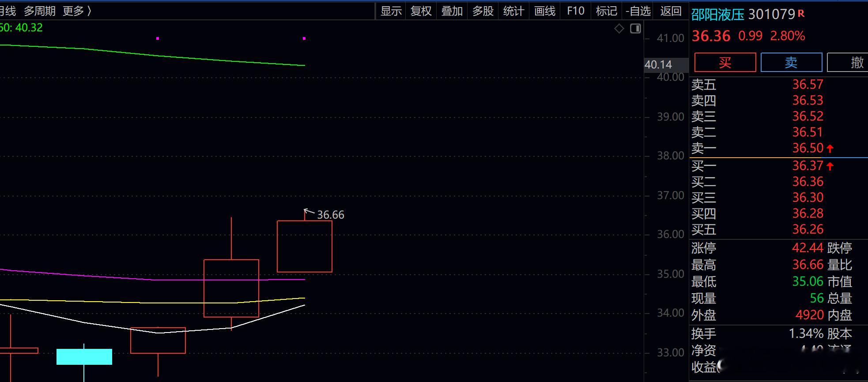The image size is (868, 382).
Task: Click the 跌停 label
Action: click(840, 248)
